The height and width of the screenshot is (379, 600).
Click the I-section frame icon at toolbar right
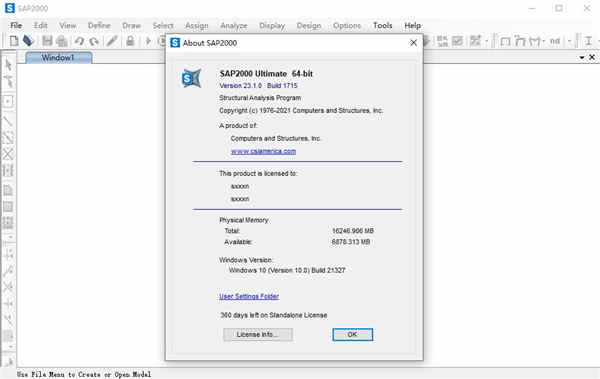(x=589, y=41)
